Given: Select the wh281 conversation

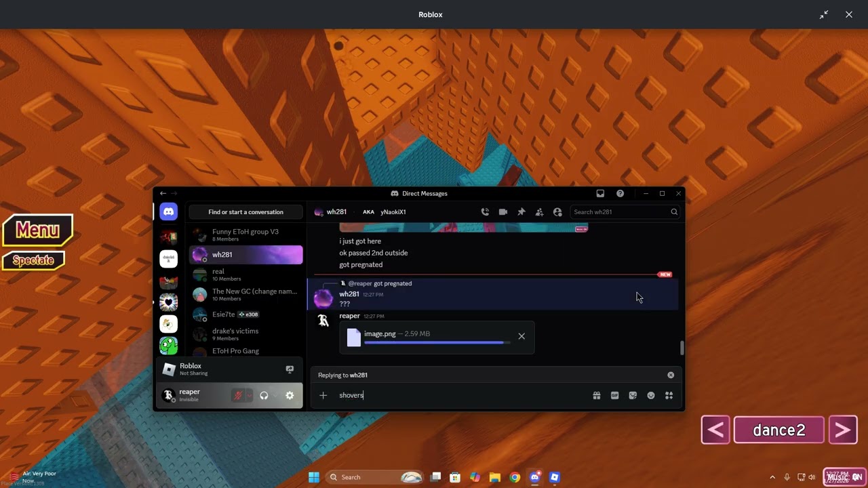Looking at the screenshot, I should pyautogui.click(x=245, y=255).
